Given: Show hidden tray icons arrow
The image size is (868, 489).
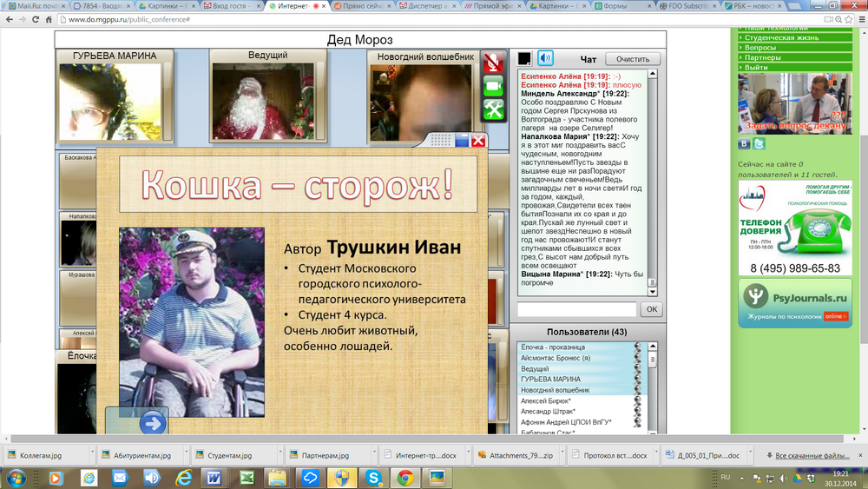Looking at the screenshot, I should pyautogui.click(x=742, y=478).
